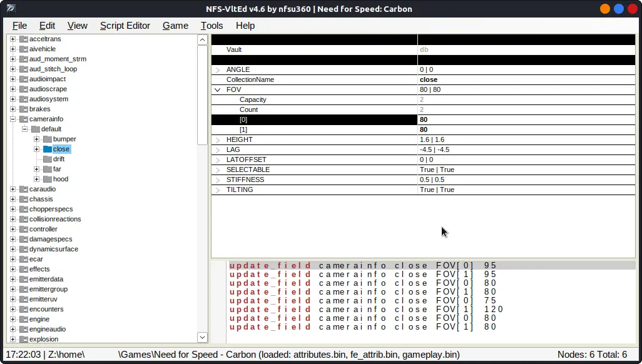Open the Script Editor menu
This screenshot has width=642, height=364.
click(125, 26)
